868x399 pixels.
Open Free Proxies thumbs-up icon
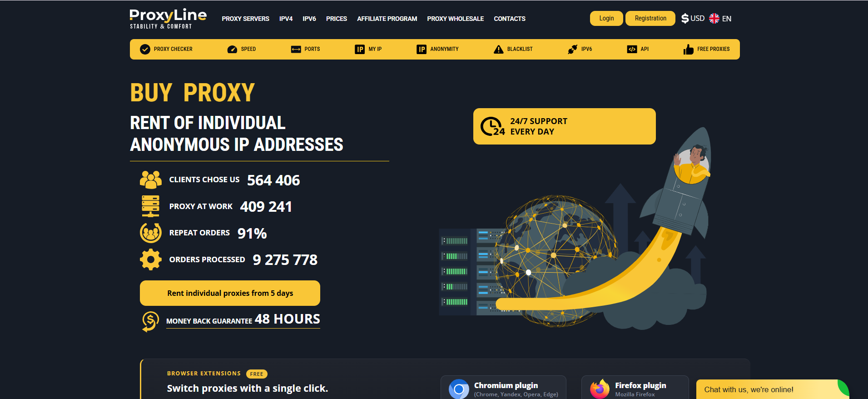[689, 49]
